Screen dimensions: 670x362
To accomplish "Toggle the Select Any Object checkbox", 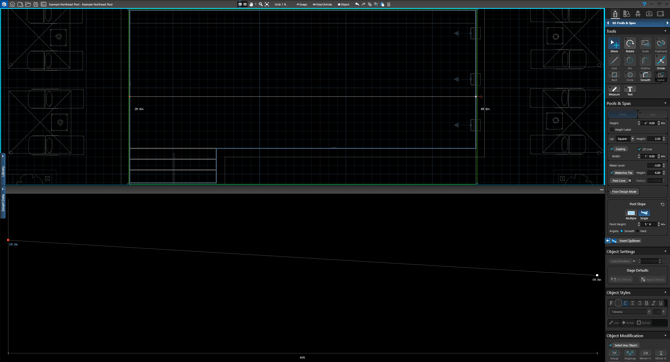I will [611, 345].
